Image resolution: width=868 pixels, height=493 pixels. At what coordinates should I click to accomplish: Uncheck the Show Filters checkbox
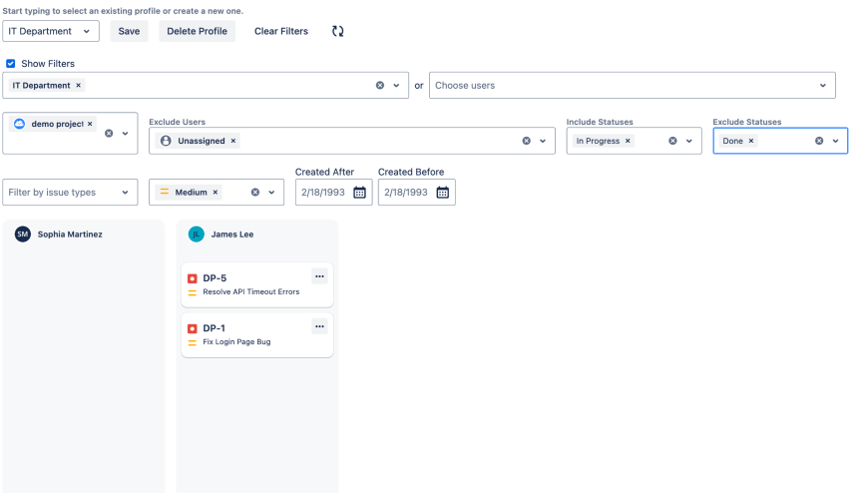point(11,64)
